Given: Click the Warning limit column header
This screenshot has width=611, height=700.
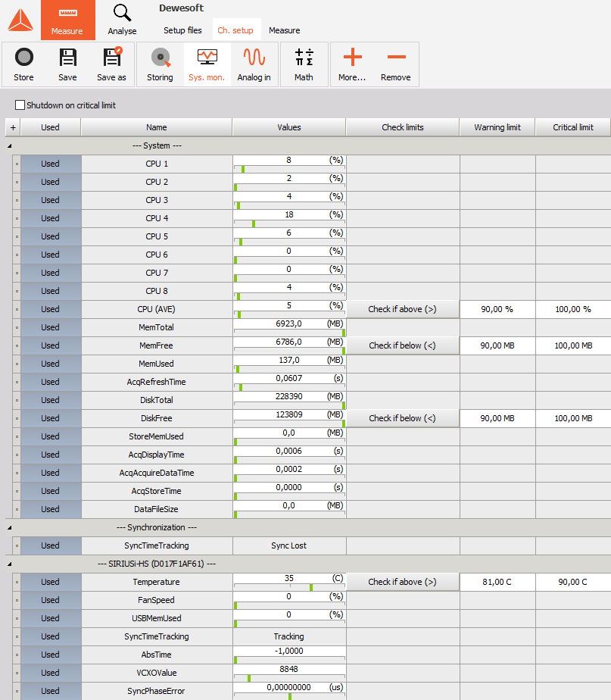Looking at the screenshot, I should pos(497,127).
